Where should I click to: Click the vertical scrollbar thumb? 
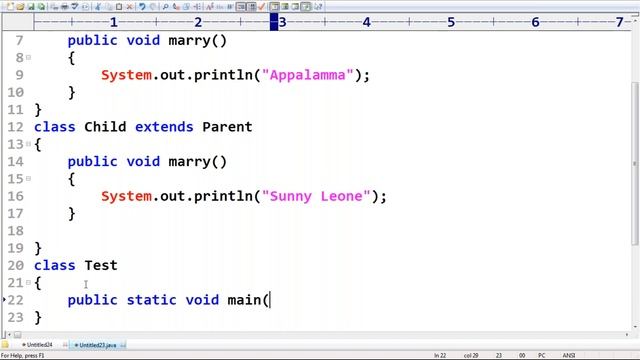tap(635, 163)
